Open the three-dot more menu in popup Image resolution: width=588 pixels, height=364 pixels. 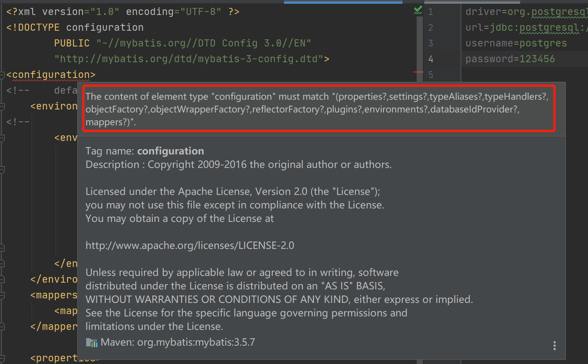pos(554,346)
